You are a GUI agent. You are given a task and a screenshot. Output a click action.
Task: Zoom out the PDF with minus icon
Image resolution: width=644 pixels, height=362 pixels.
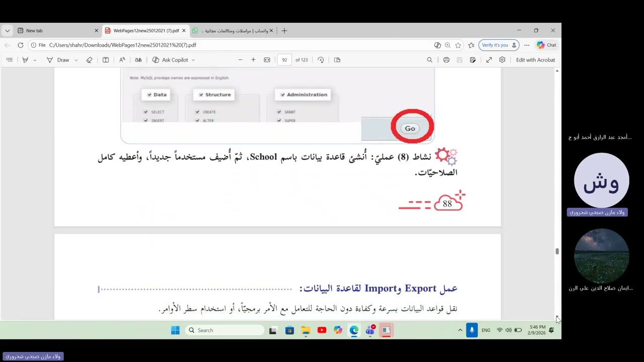pos(240,60)
